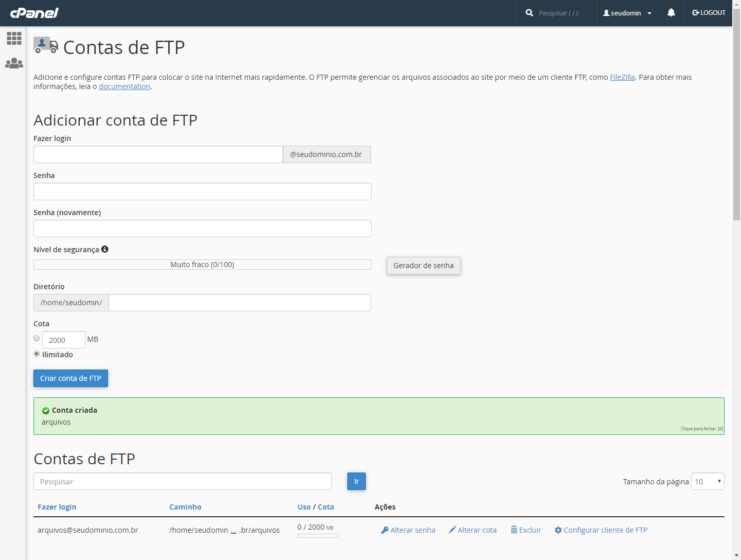Click the arquivos usage progress bar
Screen dimensions: 741x560
point(318,536)
